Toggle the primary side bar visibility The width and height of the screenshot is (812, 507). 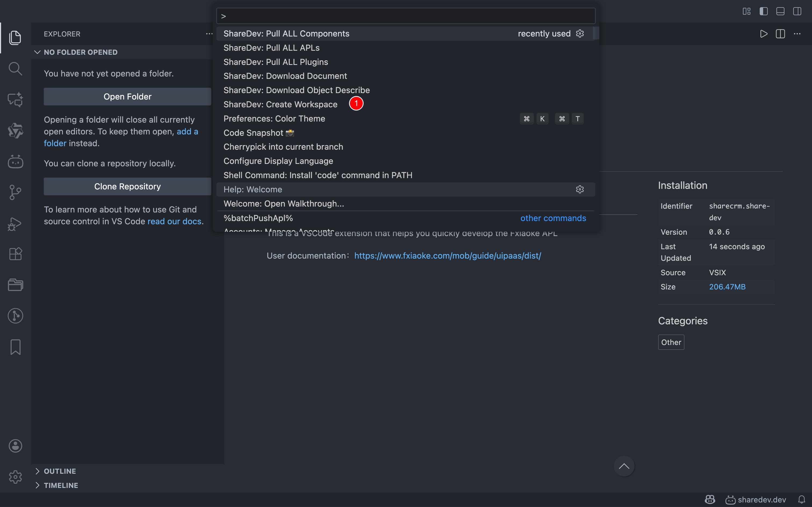763,11
